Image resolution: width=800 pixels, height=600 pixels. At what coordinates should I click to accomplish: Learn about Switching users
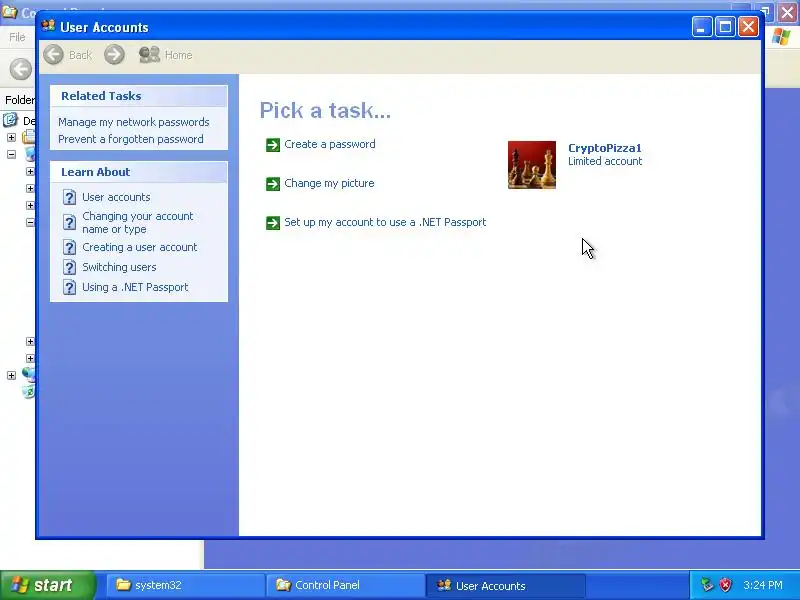coord(119,267)
